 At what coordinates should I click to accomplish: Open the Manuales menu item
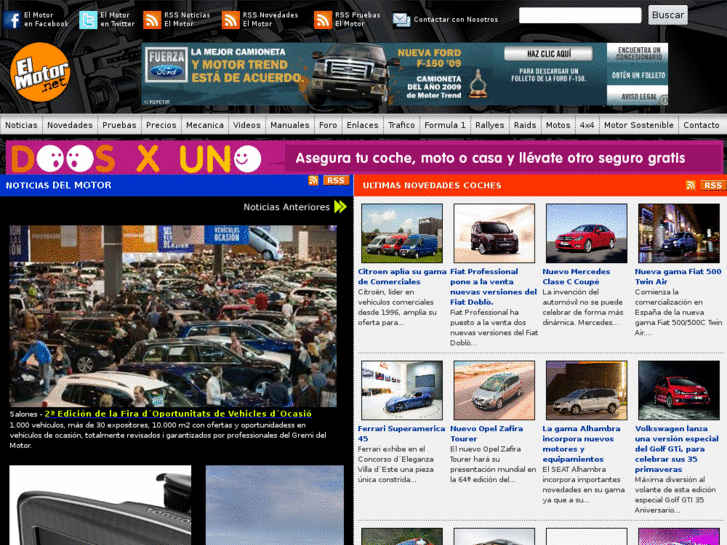pyautogui.click(x=290, y=125)
